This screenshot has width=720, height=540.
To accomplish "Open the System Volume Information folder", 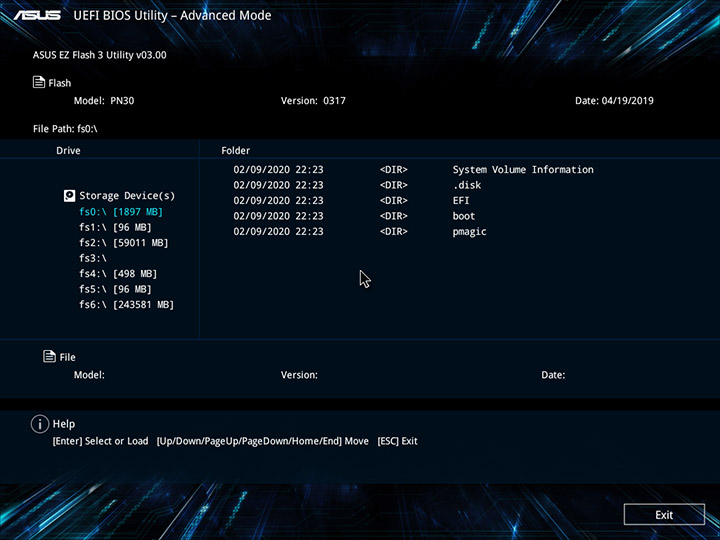I will coord(523,169).
